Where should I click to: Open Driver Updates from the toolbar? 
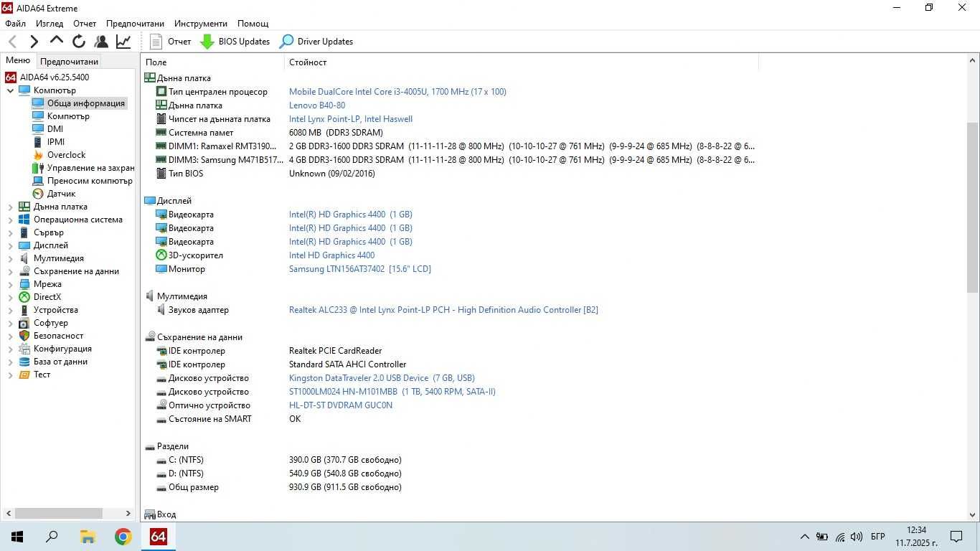coord(316,42)
